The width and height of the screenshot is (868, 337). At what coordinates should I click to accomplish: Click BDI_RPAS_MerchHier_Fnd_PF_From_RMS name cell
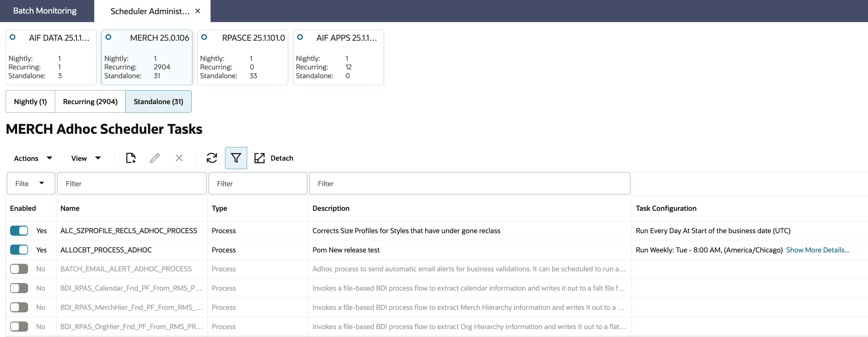[x=131, y=307]
